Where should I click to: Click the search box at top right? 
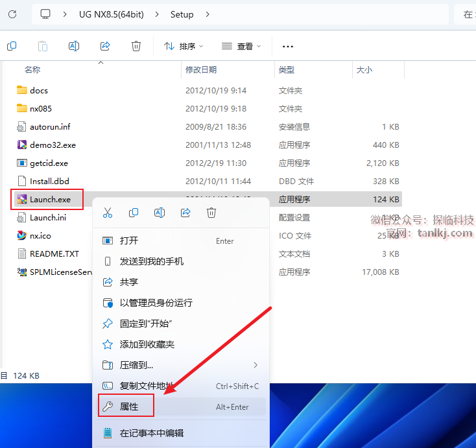(465, 14)
